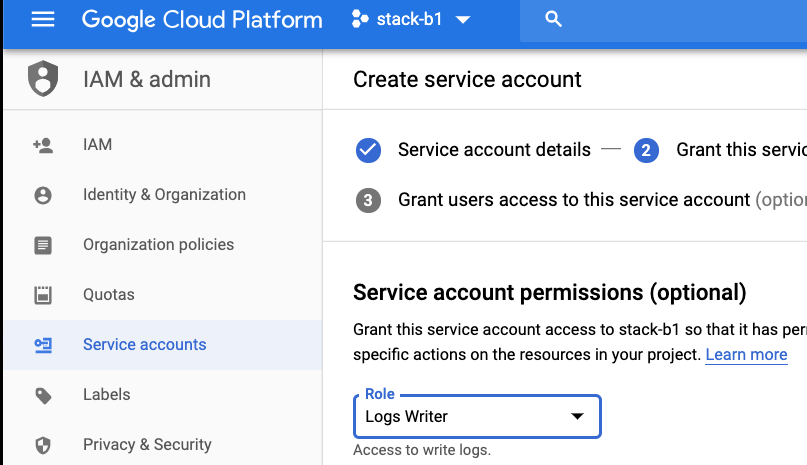Click the completed step checkmark icon
The image size is (807, 465).
point(369,150)
